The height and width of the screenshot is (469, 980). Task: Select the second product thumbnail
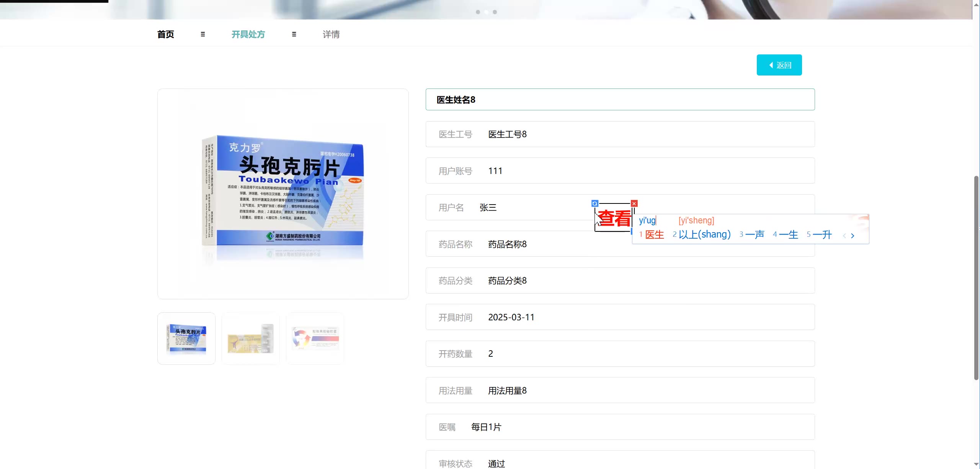[x=251, y=338]
